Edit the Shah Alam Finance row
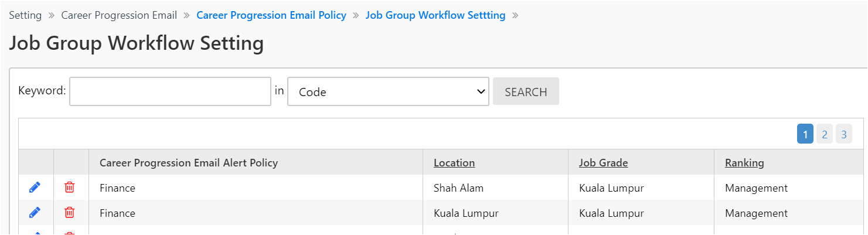Image resolution: width=868 pixels, height=235 pixels. click(35, 188)
